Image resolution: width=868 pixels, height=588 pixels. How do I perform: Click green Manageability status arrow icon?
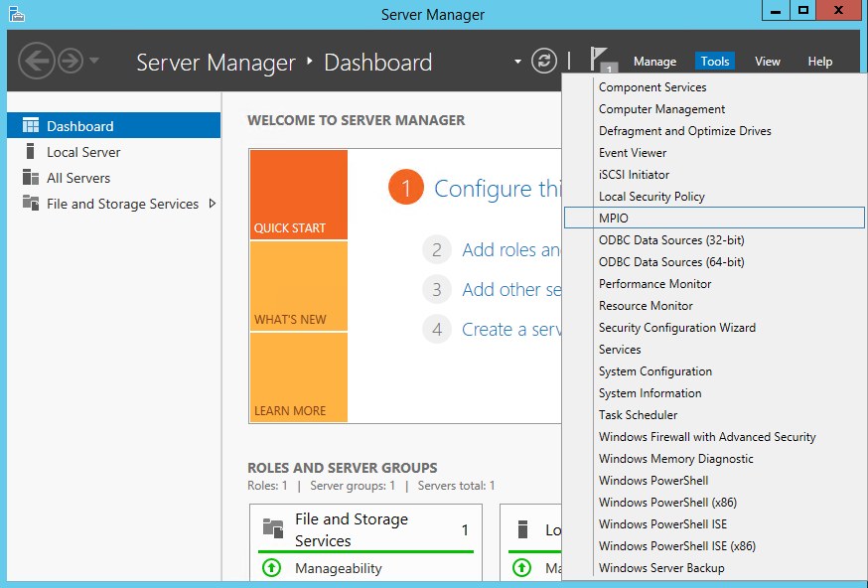[271, 568]
